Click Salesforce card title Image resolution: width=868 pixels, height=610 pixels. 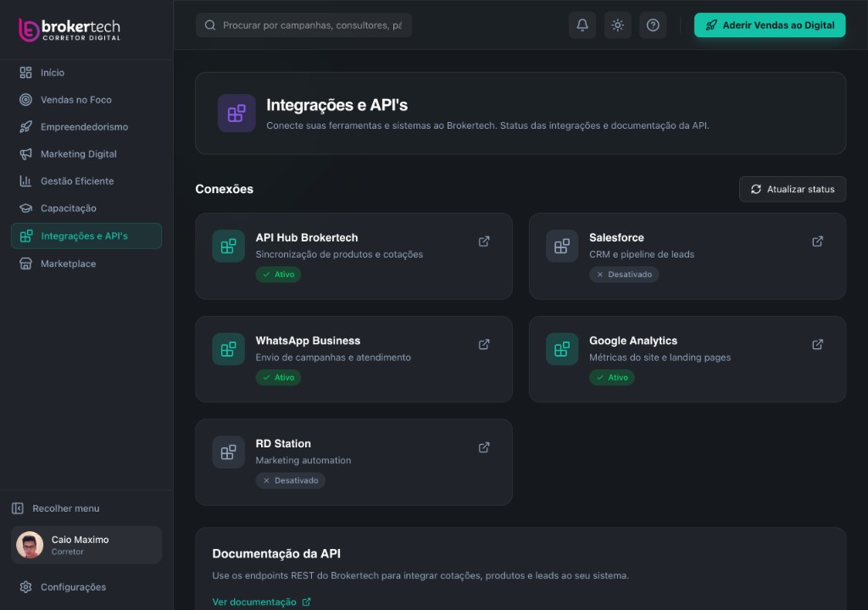[616, 237]
